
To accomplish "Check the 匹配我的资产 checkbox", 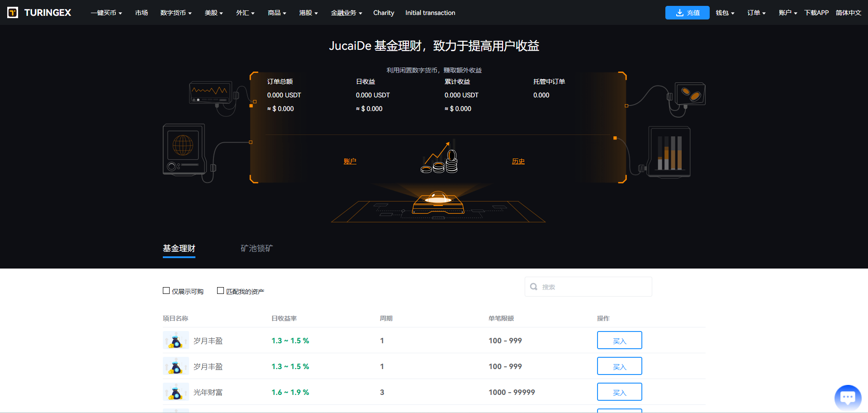I will click(x=220, y=291).
